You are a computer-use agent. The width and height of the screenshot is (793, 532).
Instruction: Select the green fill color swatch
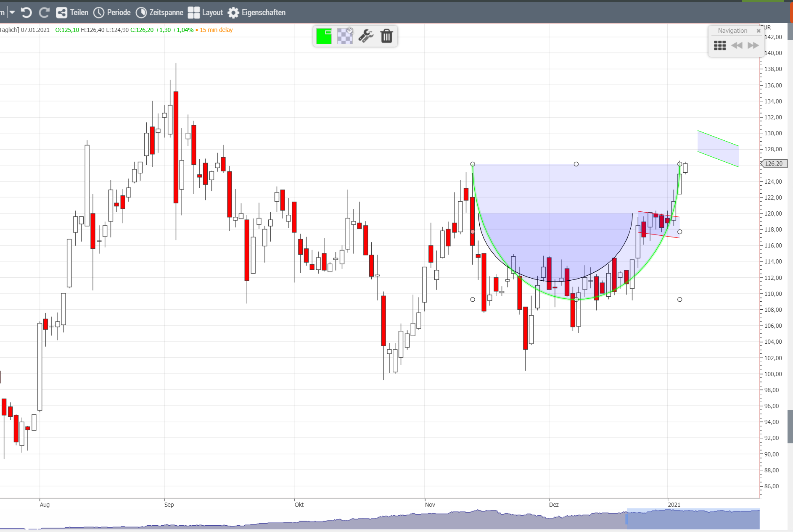point(324,36)
